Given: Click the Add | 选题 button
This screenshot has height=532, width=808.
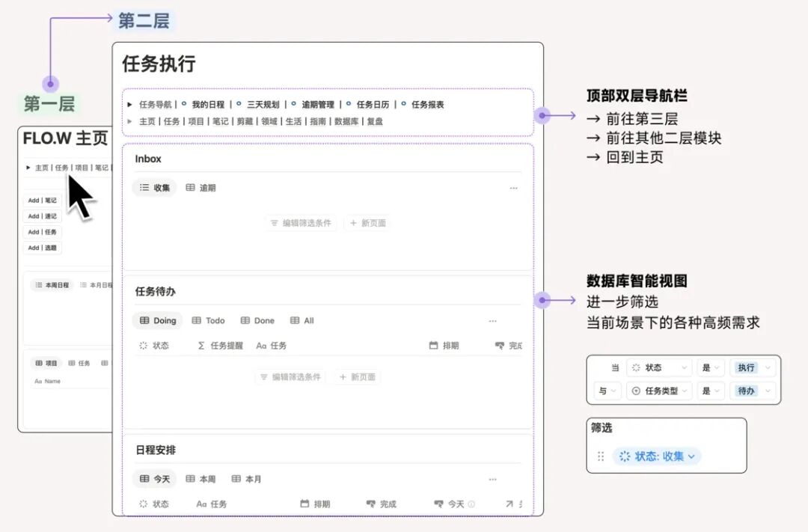Looking at the screenshot, I should pos(42,248).
